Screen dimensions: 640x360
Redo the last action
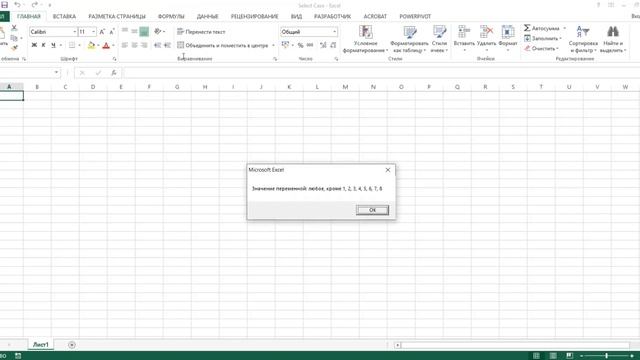tap(34, 5)
